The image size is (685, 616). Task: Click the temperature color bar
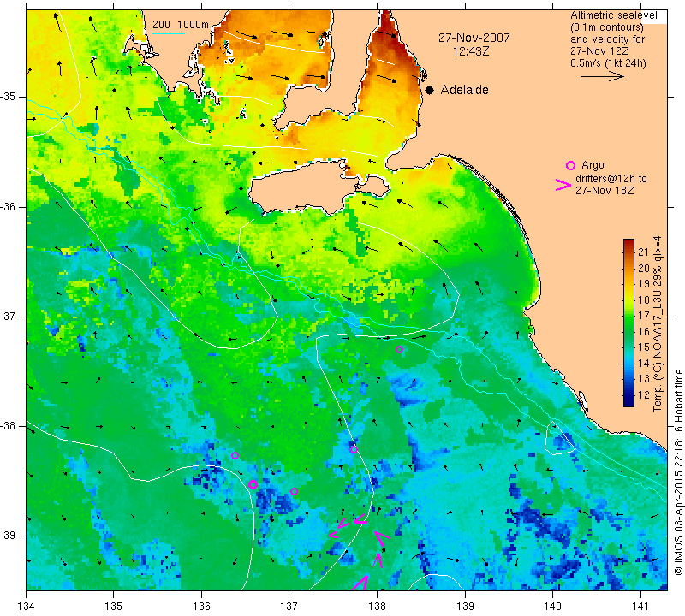pos(628,323)
